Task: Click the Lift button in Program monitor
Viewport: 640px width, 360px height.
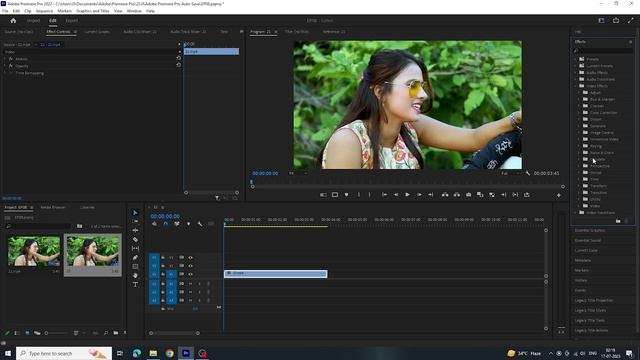Action: (x=445, y=195)
